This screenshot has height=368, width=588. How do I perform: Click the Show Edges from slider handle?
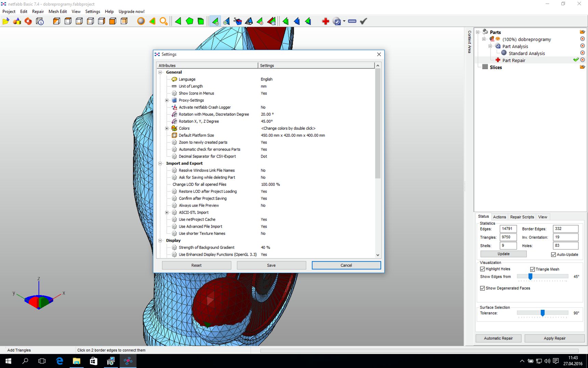pos(530,277)
